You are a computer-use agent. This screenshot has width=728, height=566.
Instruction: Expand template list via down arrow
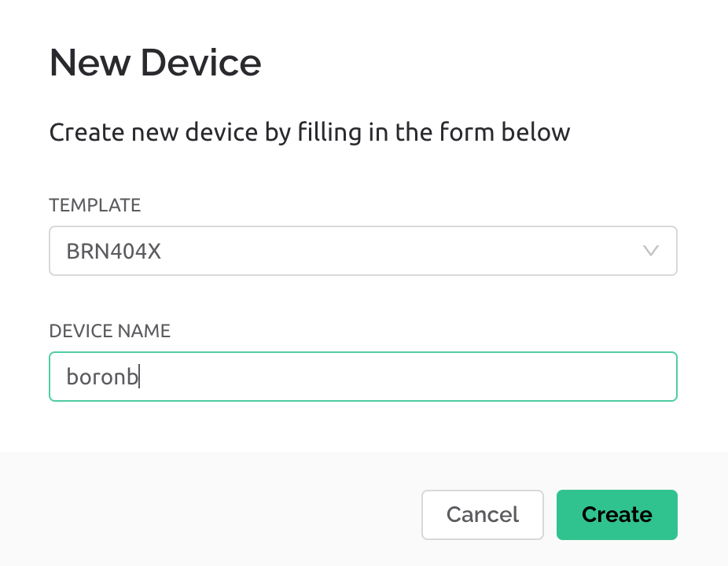click(650, 251)
